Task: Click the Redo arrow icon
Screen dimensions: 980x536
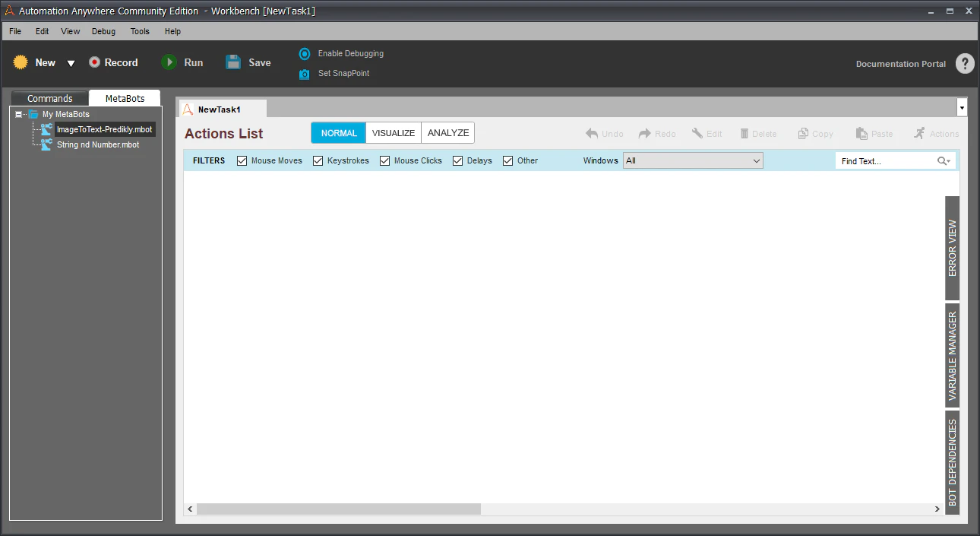Action: (645, 134)
